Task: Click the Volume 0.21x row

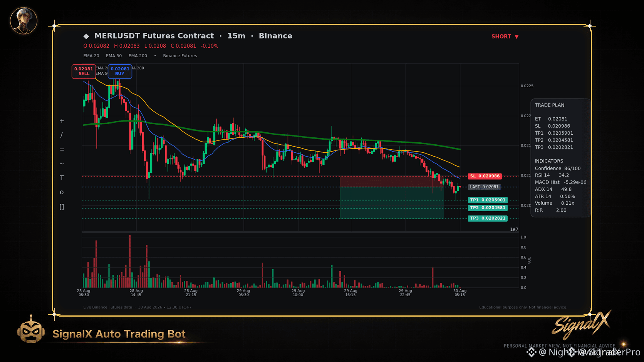Action: pos(555,203)
